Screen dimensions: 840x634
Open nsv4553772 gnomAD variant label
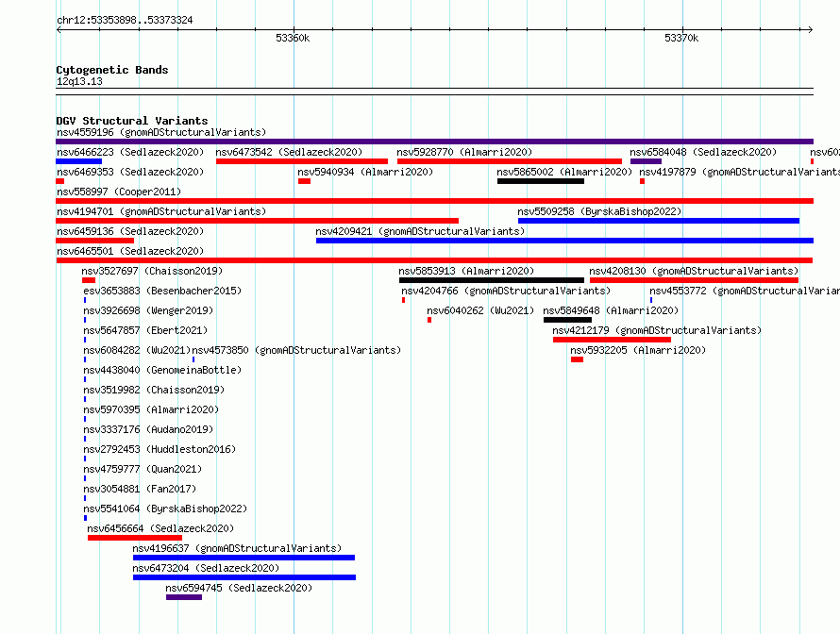click(x=745, y=291)
